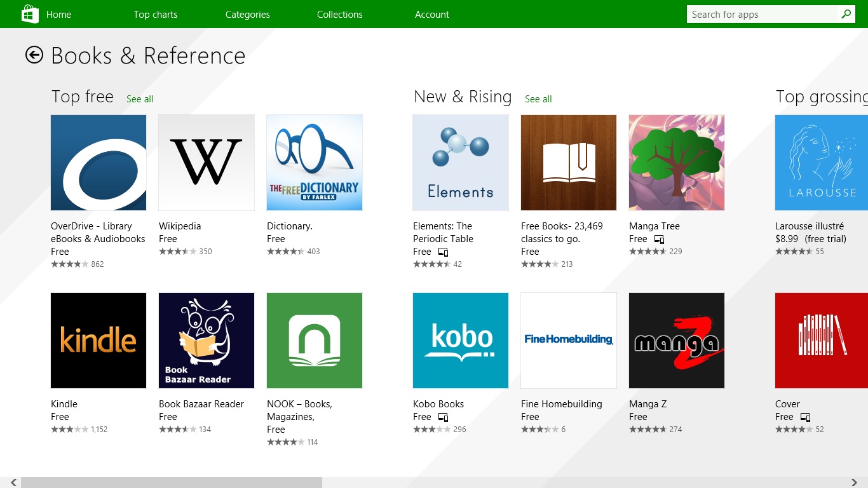The width and height of the screenshot is (868, 488).
Task: Click the search magnifier icon
Action: point(846,14)
